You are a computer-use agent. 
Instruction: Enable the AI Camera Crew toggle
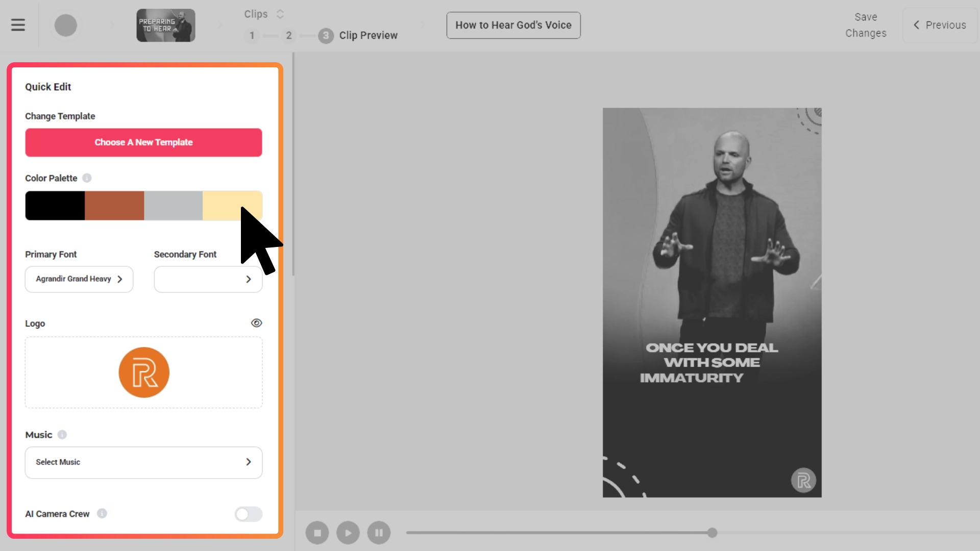coord(249,514)
